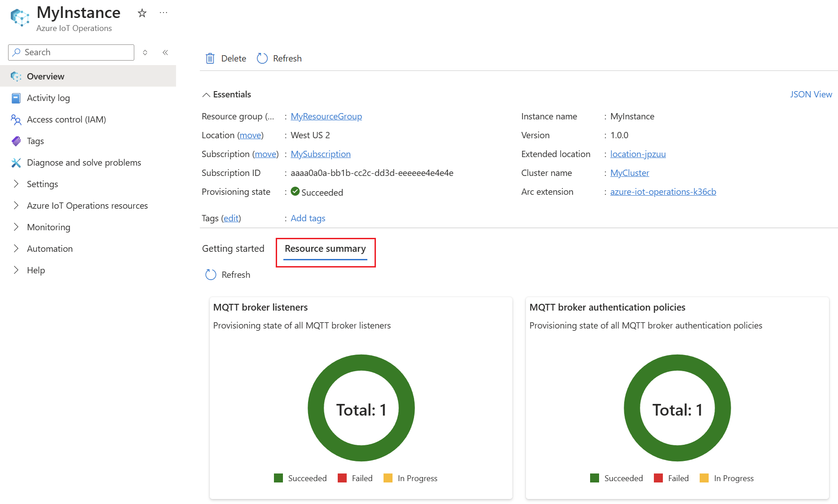Open JSON View link
838x504 pixels.
[811, 94]
